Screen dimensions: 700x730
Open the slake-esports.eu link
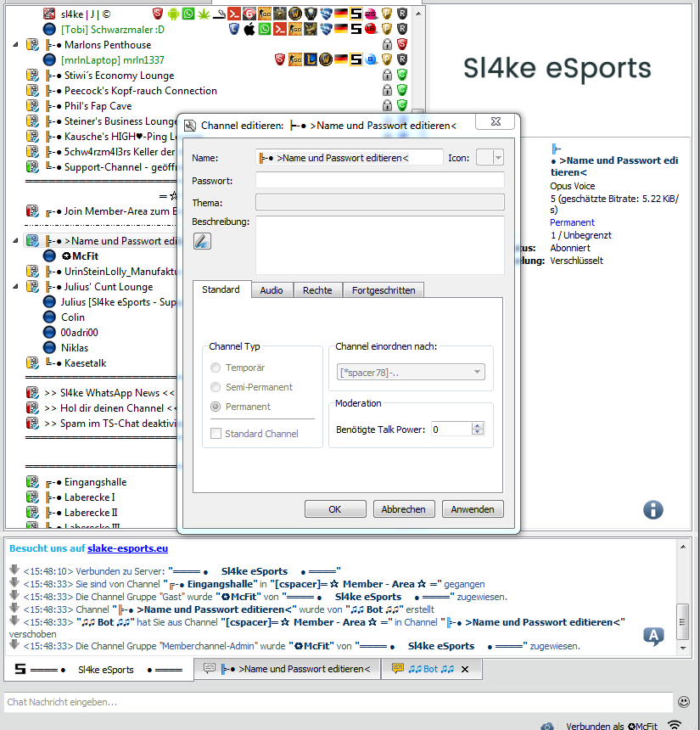[127, 548]
